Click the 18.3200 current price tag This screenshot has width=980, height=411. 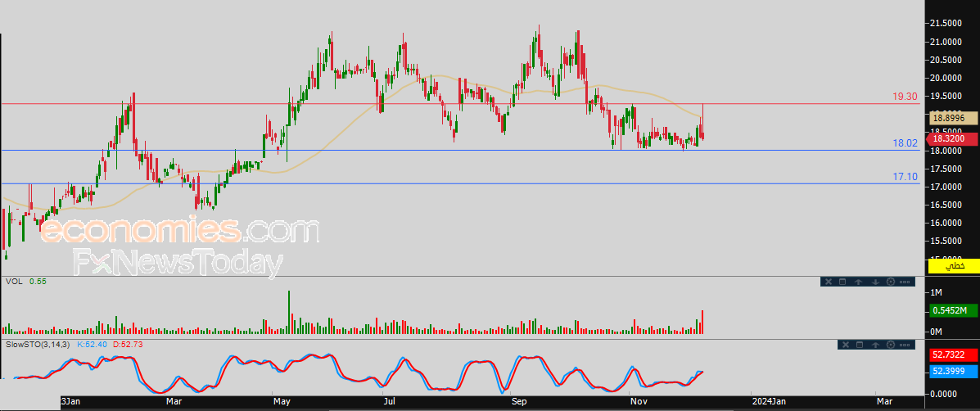[x=954, y=138]
